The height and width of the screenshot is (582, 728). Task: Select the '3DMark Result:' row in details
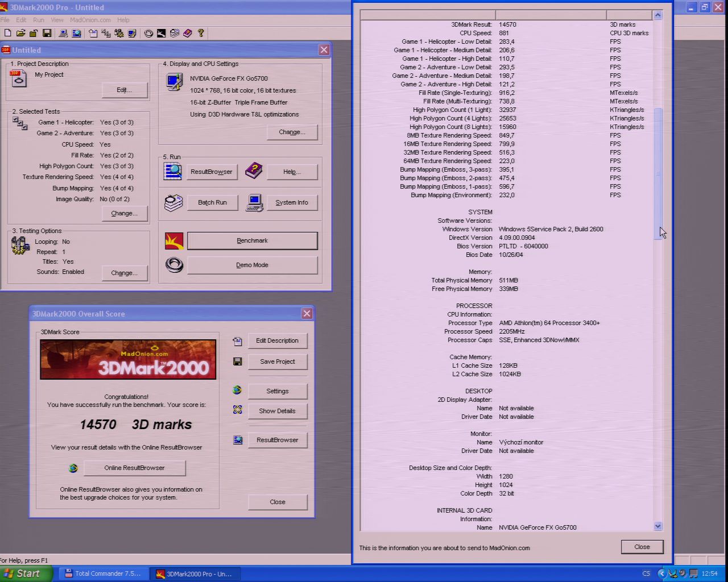coord(507,24)
